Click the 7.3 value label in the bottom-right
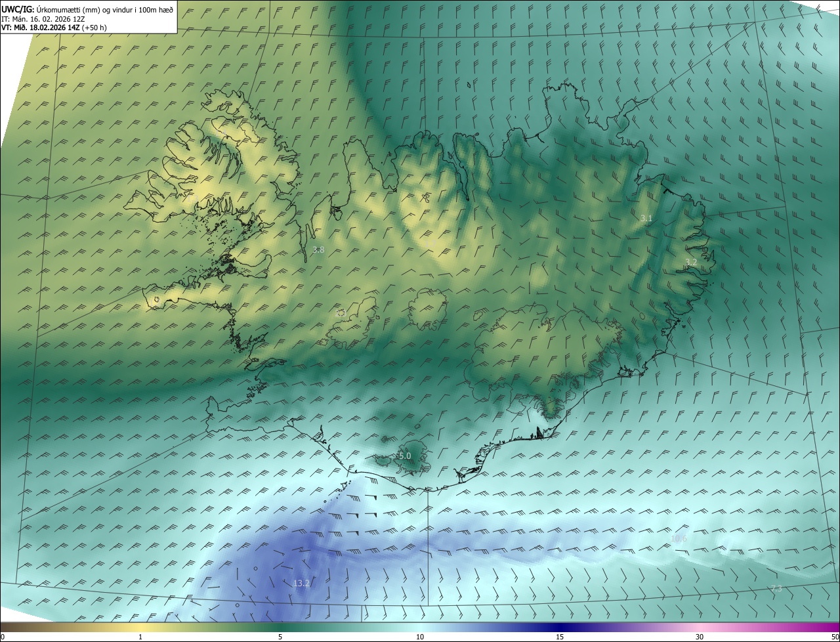 tap(776, 589)
